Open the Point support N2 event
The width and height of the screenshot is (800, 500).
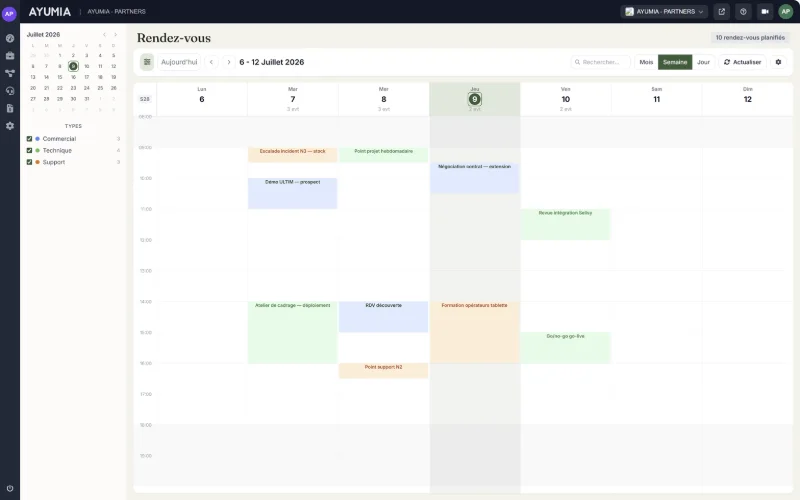(x=383, y=370)
